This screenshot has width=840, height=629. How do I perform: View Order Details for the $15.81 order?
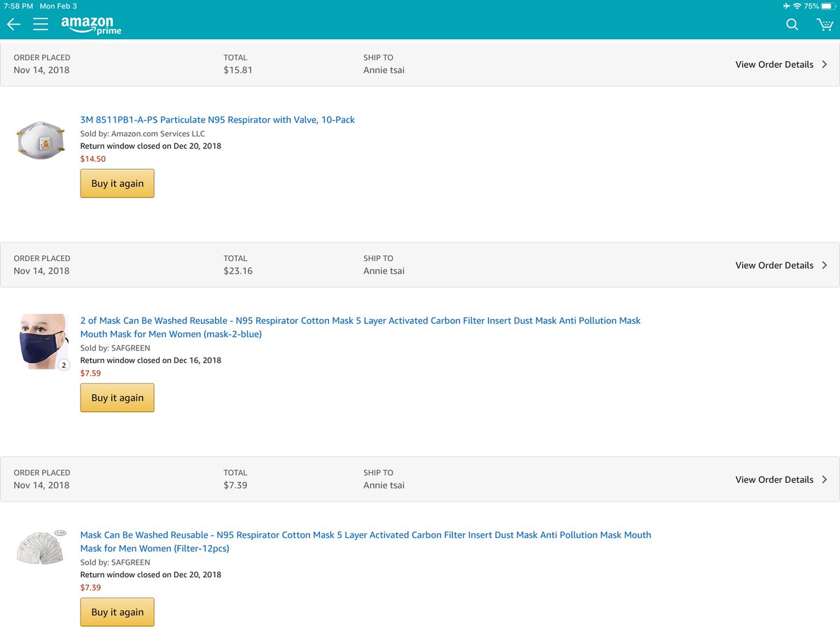point(774,64)
